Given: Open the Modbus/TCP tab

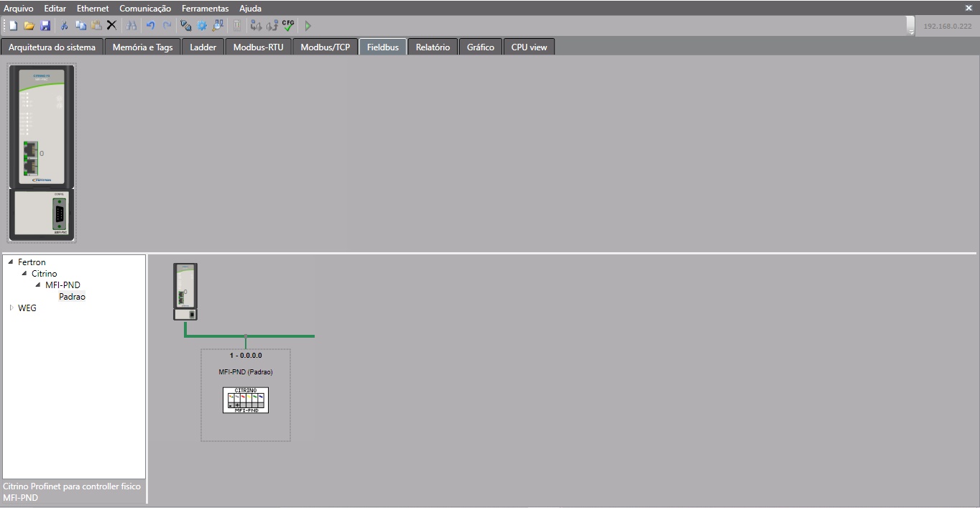Looking at the screenshot, I should [325, 47].
